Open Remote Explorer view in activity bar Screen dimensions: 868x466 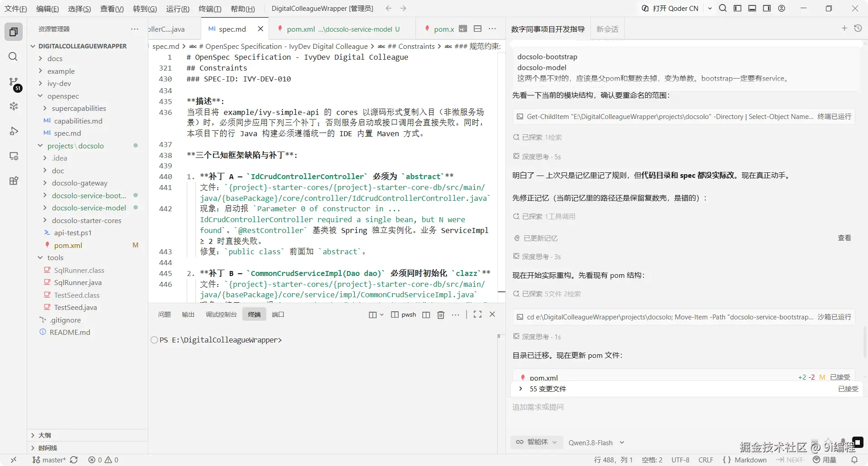14,156
